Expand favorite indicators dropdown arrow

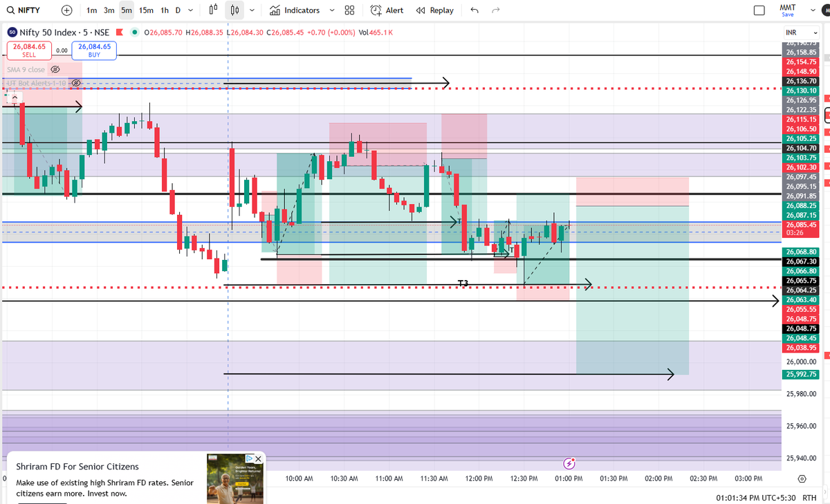click(x=332, y=10)
